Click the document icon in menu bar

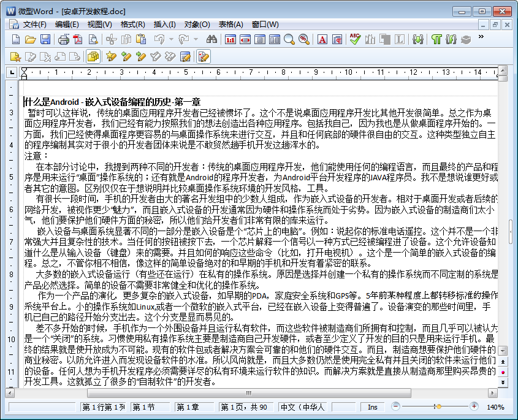pos(14,25)
